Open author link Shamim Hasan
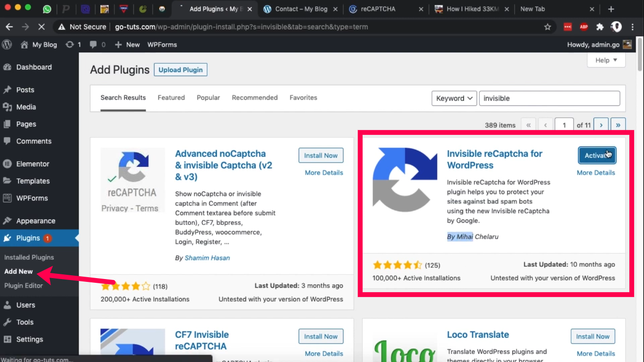The height and width of the screenshot is (362, 644). coord(207,258)
